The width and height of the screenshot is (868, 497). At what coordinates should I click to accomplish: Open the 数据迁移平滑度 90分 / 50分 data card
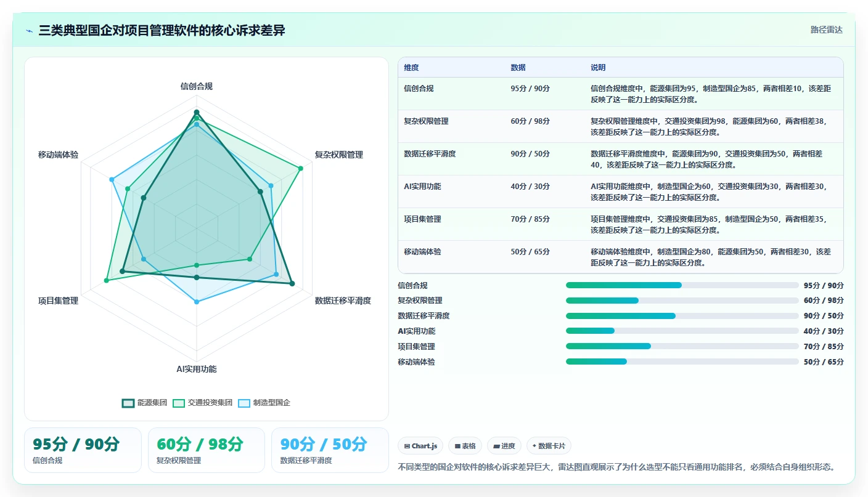(x=330, y=450)
